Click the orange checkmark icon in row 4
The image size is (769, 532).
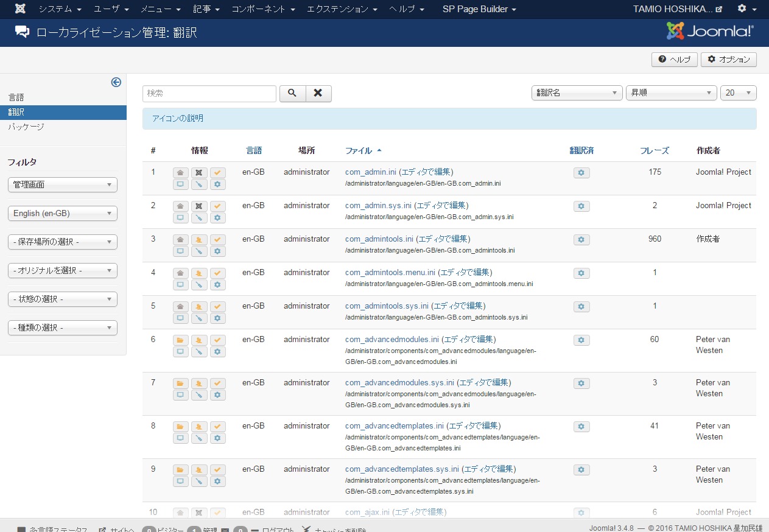pos(217,273)
